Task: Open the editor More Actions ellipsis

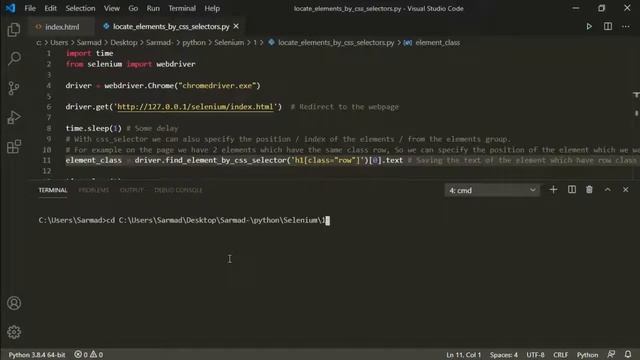Action: (626, 27)
